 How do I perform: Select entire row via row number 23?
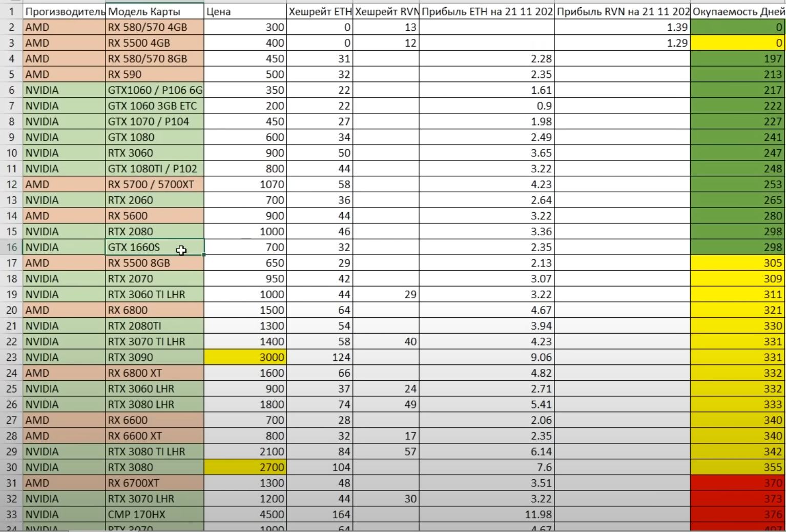pos(11,357)
